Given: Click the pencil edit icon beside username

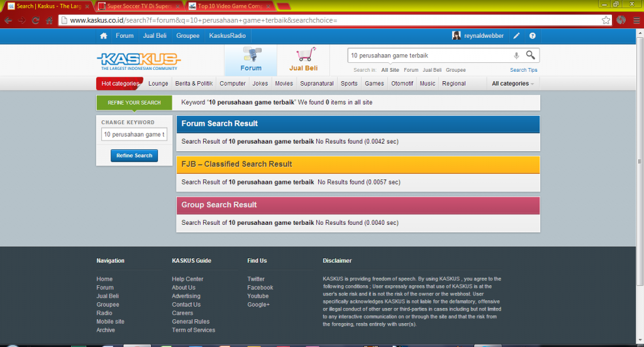Looking at the screenshot, I should pyautogui.click(x=516, y=36).
